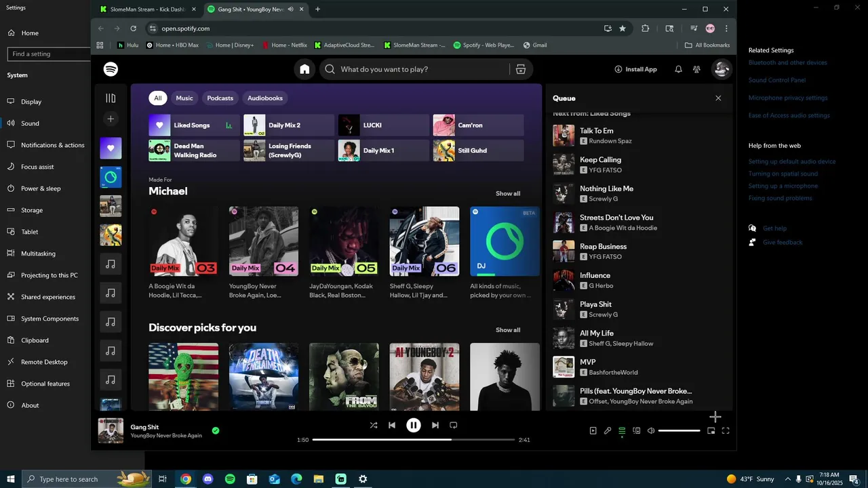Viewport: 868px width, 488px height.
Task: Open Connect to a device icon
Action: (636, 430)
